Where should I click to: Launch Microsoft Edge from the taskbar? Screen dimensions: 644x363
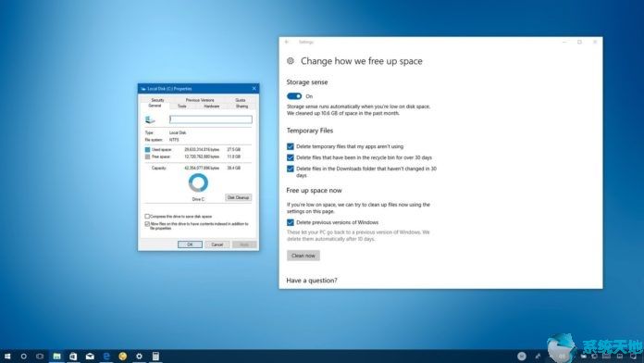tap(106, 356)
